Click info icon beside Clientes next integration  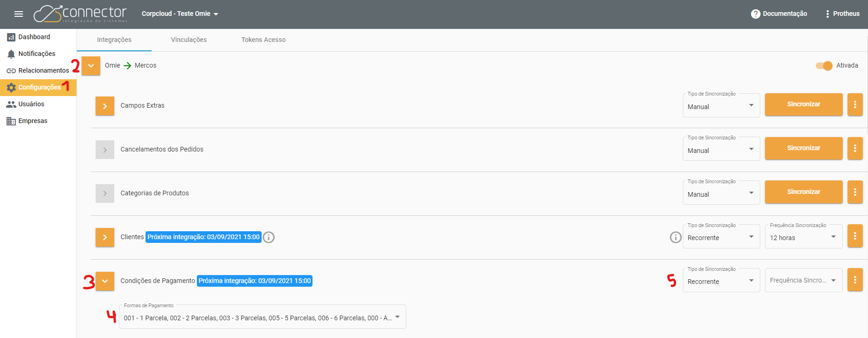point(269,237)
